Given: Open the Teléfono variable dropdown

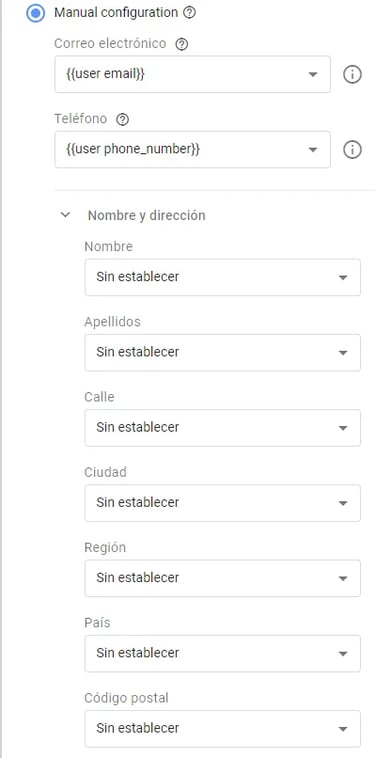Looking at the screenshot, I should [x=192, y=149].
